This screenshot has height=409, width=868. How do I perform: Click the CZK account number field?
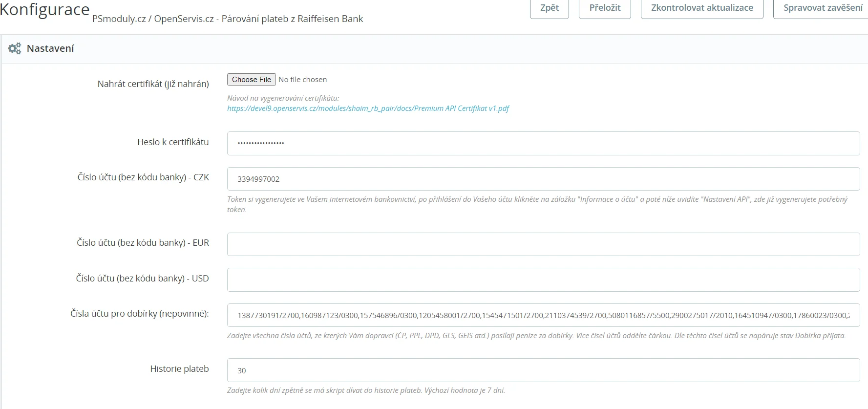(x=543, y=179)
